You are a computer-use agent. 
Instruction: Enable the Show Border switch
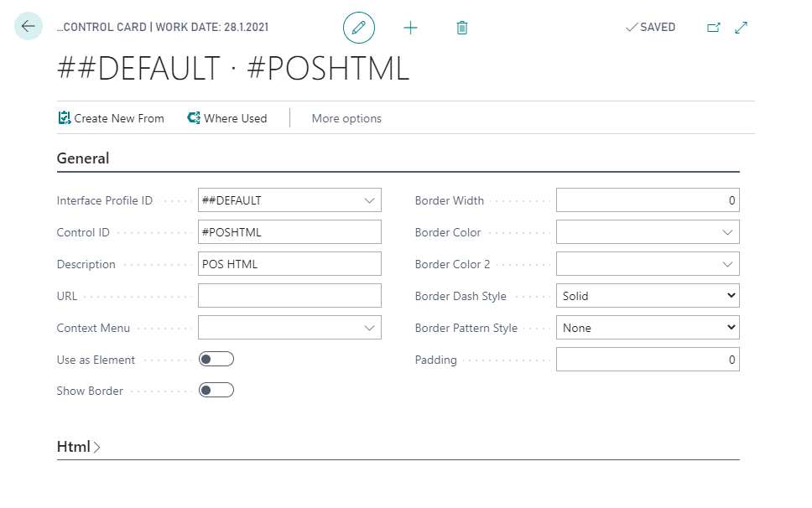click(x=216, y=391)
